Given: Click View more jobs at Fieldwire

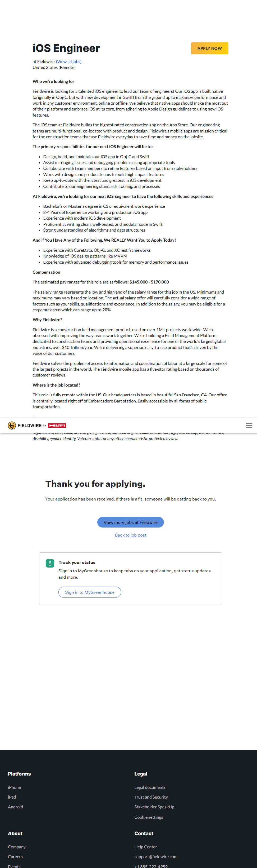Looking at the screenshot, I should pyautogui.click(x=131, y=522).
